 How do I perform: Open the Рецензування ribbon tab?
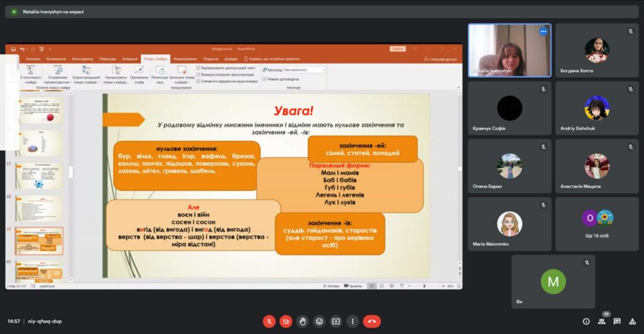(185, 59)
